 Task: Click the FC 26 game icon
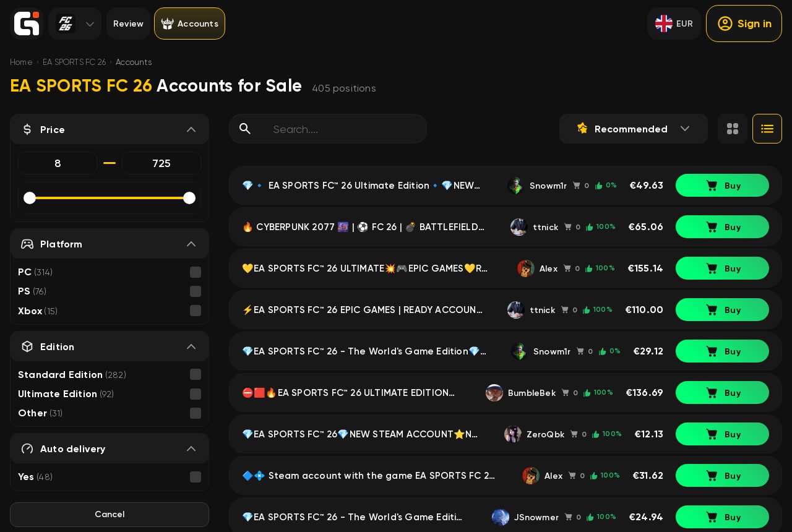[x=65, y=24]
